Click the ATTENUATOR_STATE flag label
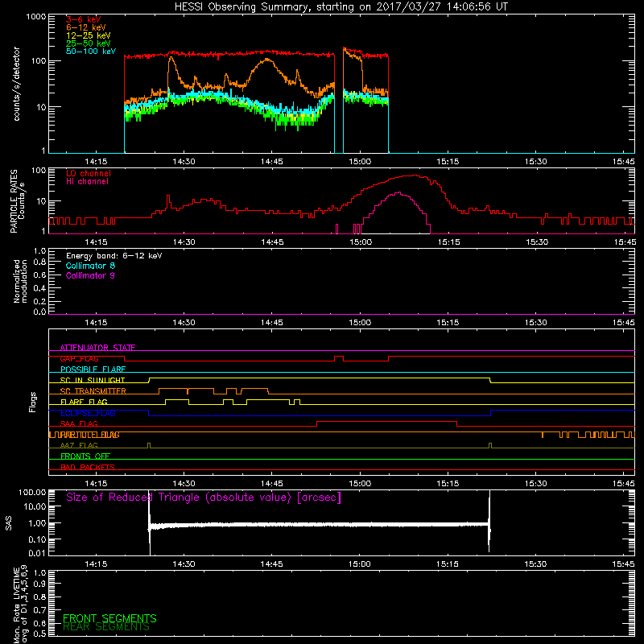Image resolution: width=644 pixels, height=644 pixels. 97,348
